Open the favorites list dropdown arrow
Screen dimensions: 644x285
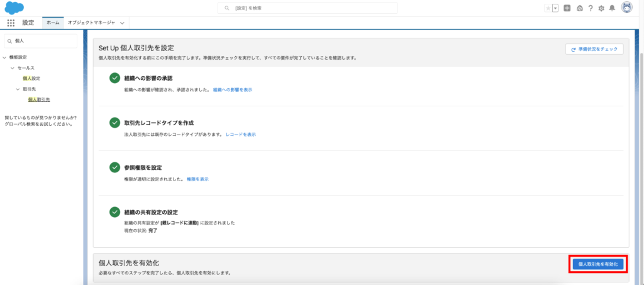point(555,8)
